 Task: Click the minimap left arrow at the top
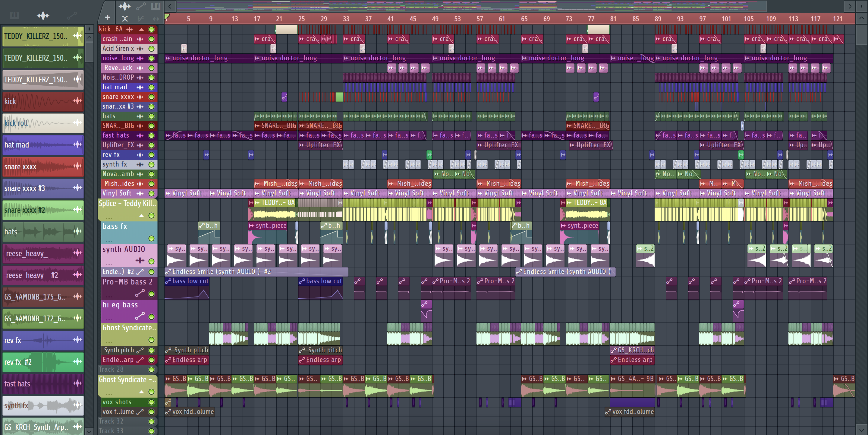170,6
